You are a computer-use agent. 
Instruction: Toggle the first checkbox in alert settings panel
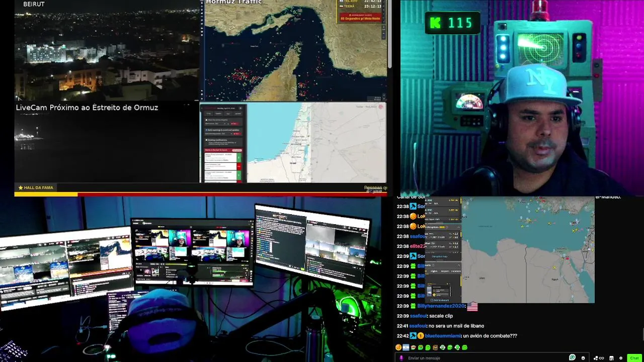(x=206, y=120)
